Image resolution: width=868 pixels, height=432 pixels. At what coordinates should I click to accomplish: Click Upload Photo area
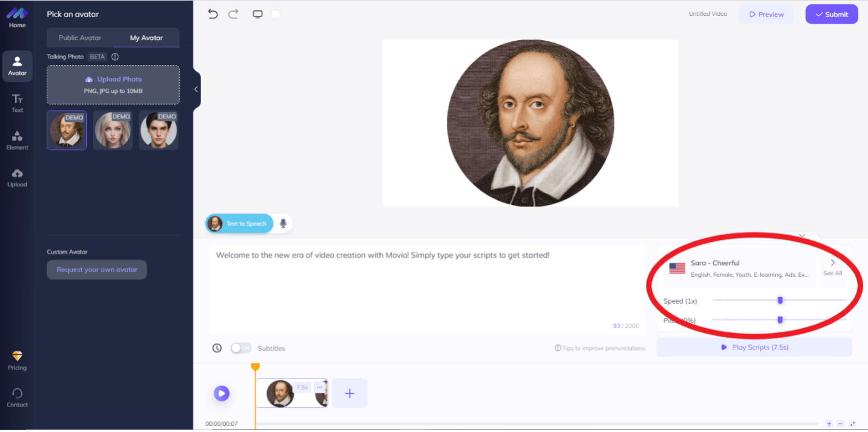pyautogui.click(x=113, y=85)
